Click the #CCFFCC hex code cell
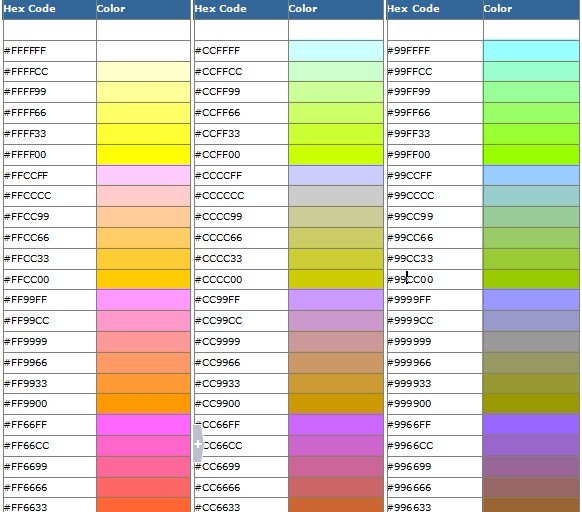This screenshot has height=512, width=582. tap(241, 72)
